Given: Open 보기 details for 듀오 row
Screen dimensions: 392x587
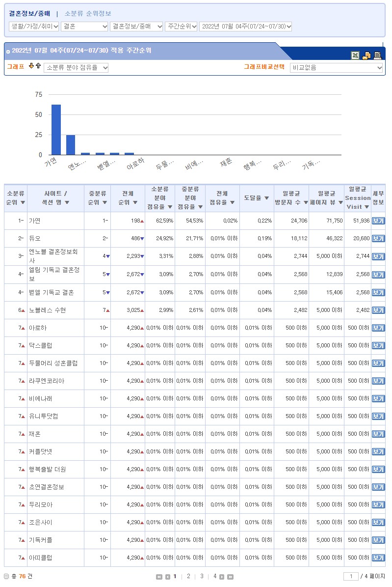Looking at the screenshot, I should point(378,238).
